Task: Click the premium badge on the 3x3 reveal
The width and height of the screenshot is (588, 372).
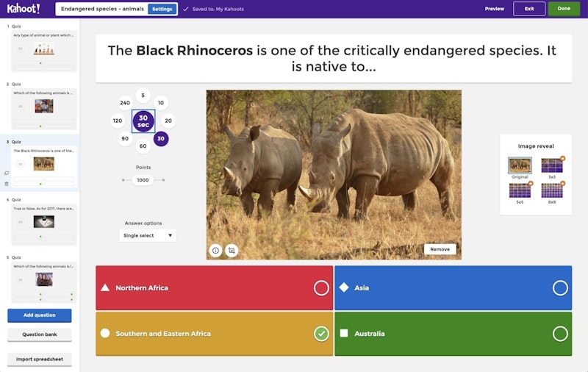Action: (562, 158)
